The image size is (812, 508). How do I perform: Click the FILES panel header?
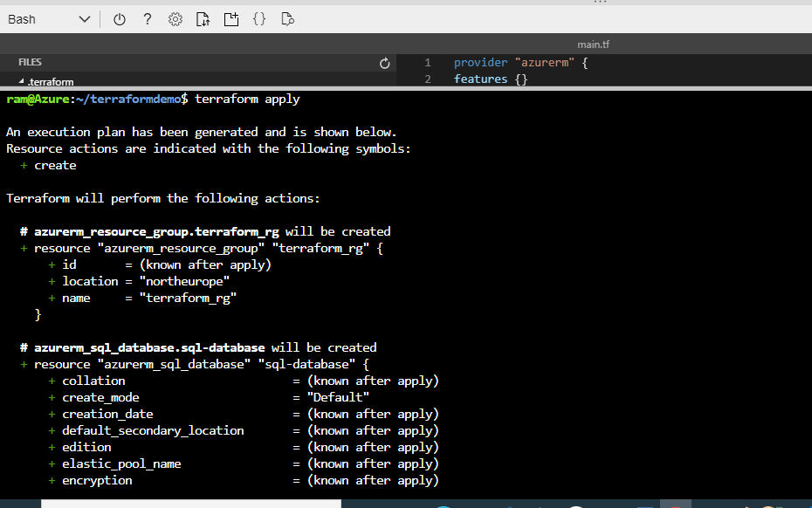pyautogui.click(x=30, y=62)
